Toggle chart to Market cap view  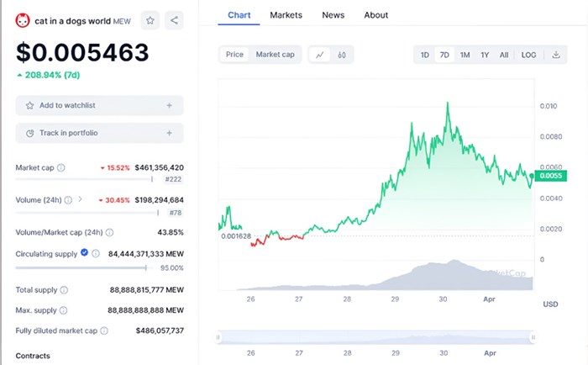click(275, 55)
